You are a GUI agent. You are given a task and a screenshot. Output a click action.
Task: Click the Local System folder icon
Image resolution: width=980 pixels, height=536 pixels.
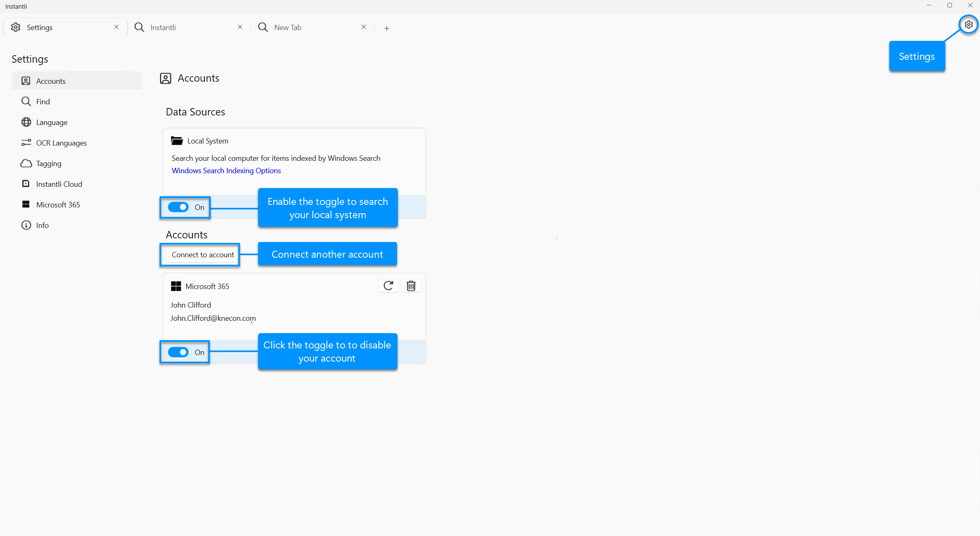(177, 141)
